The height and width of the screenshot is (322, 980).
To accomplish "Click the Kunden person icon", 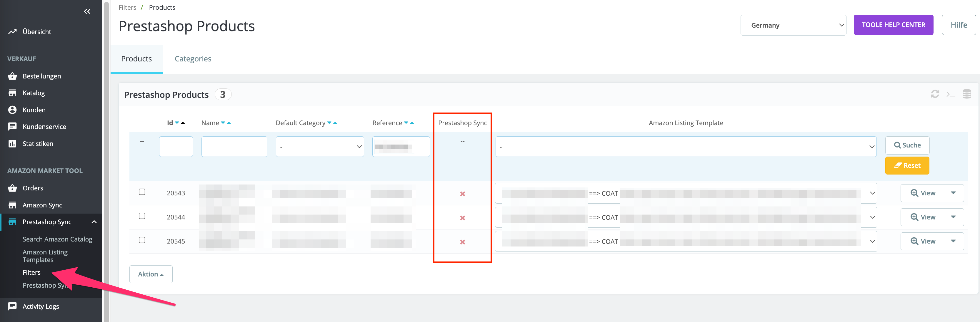I will [13, 110].
